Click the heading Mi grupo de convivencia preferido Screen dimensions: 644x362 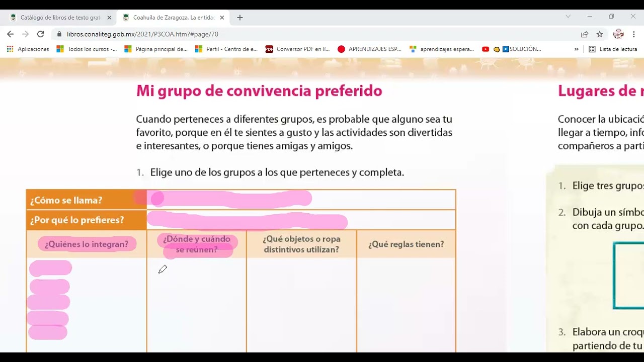[x=259, y=91]
